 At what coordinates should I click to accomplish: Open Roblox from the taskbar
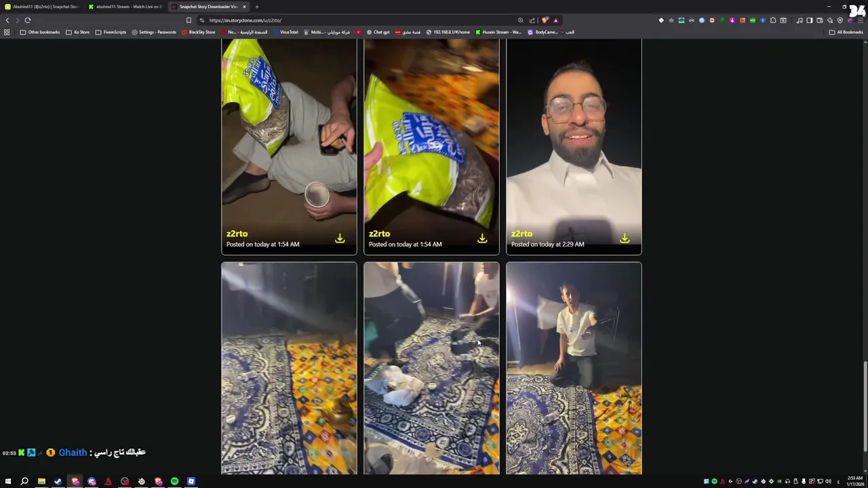pos(191,481)
